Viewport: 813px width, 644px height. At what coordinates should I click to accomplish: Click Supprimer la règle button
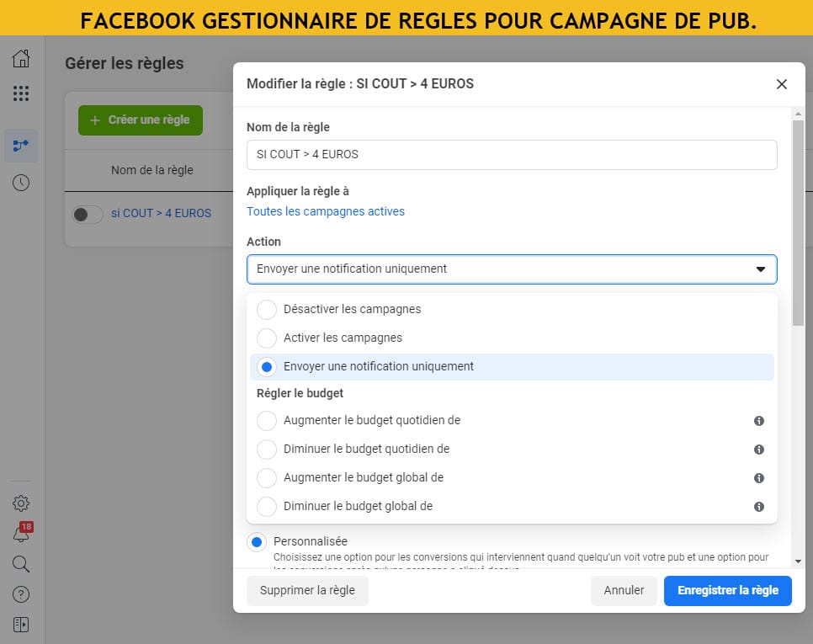[307, 591]
